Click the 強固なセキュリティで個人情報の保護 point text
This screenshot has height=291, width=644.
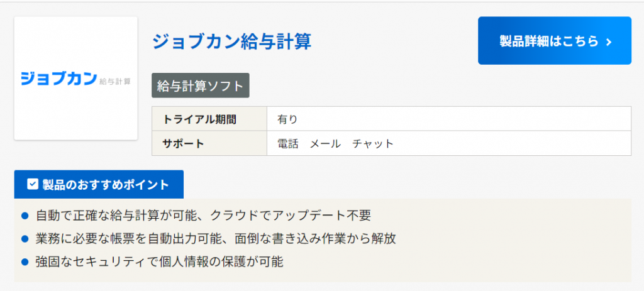click(x=159, y=260)
